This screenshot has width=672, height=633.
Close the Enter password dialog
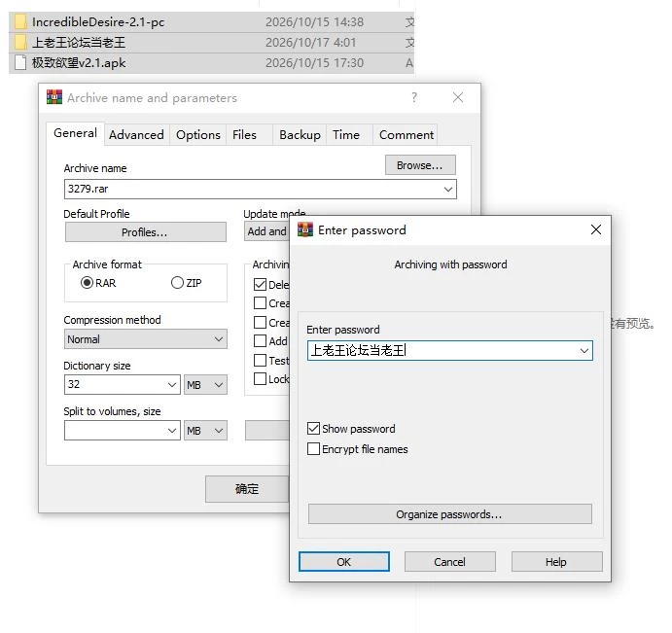click(596, 229)
